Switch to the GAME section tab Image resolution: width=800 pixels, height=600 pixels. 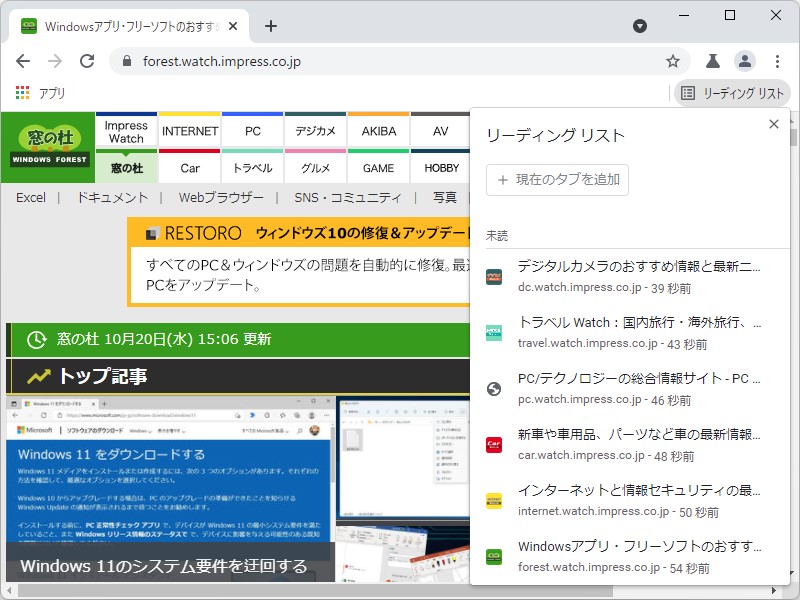click(378, 168)
